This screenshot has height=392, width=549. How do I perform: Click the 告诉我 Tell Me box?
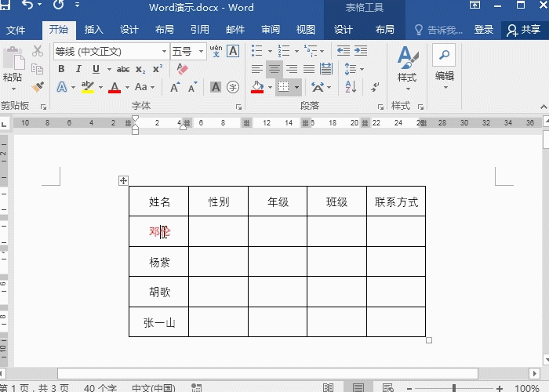point(438,30)
